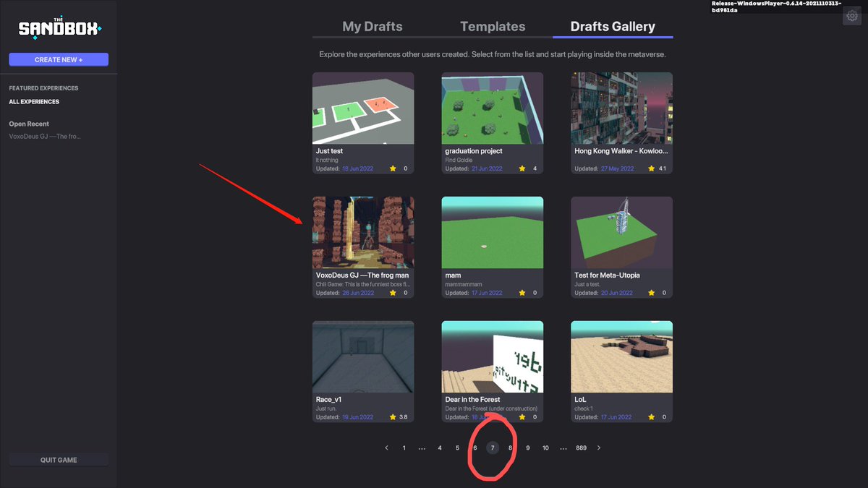The height and width of the screenshot is (488, 868).
Task: Go to next page with right arrow
Action: [599, 448]
